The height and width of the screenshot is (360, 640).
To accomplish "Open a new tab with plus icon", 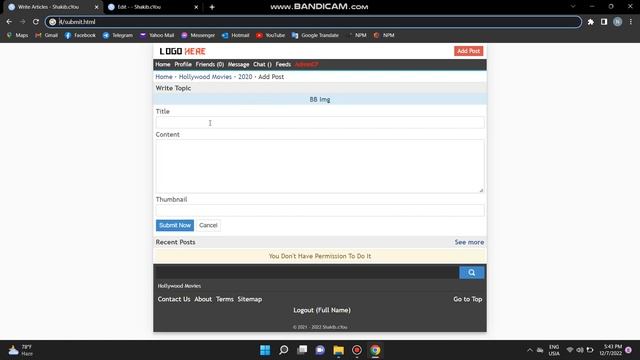I will [212, 7].
